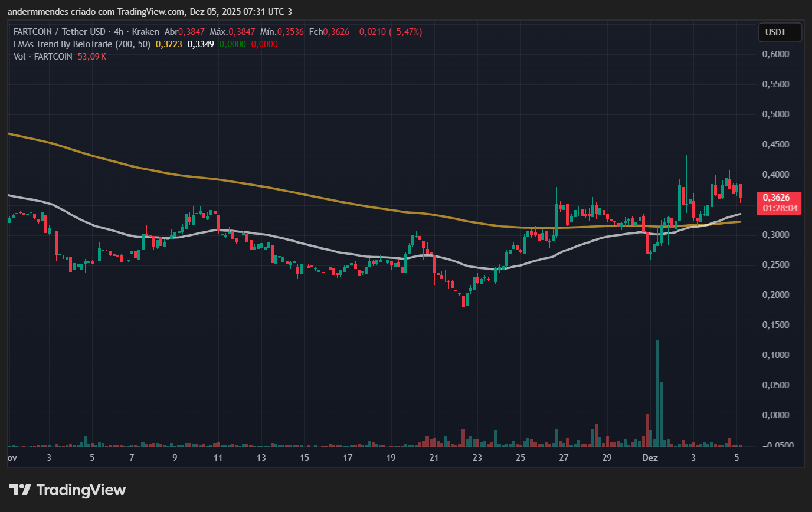Open the price scale settings via 0,5000 label
The image size is (812, 512).
(x=775, y=114)
